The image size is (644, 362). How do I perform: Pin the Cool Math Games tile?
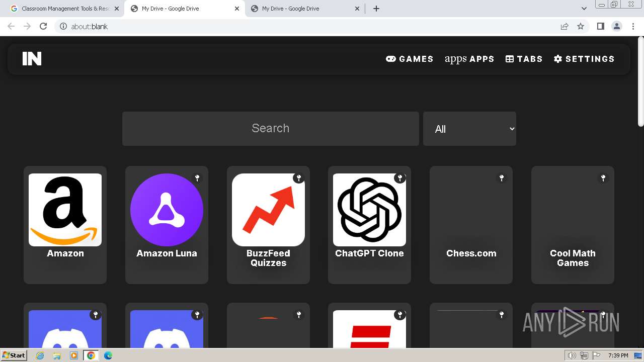pyautogui.click(x=603, y=178)
